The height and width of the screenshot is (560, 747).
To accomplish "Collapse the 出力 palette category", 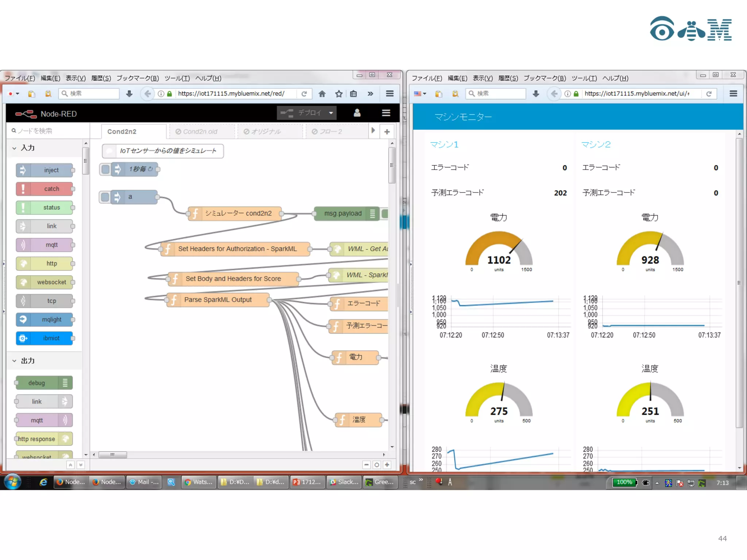I will (14, 361).
